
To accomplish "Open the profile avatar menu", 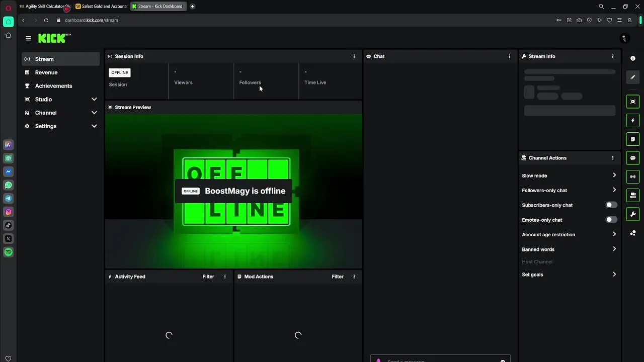I will 624,39.
